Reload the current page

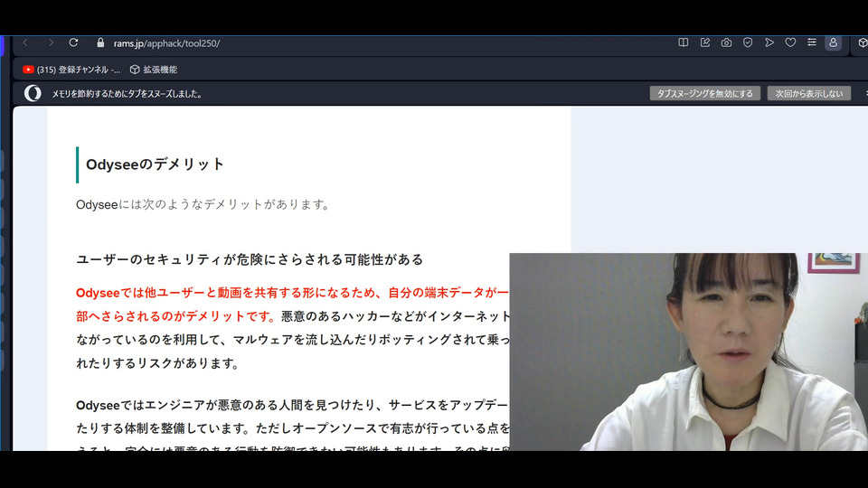point(73,42)
